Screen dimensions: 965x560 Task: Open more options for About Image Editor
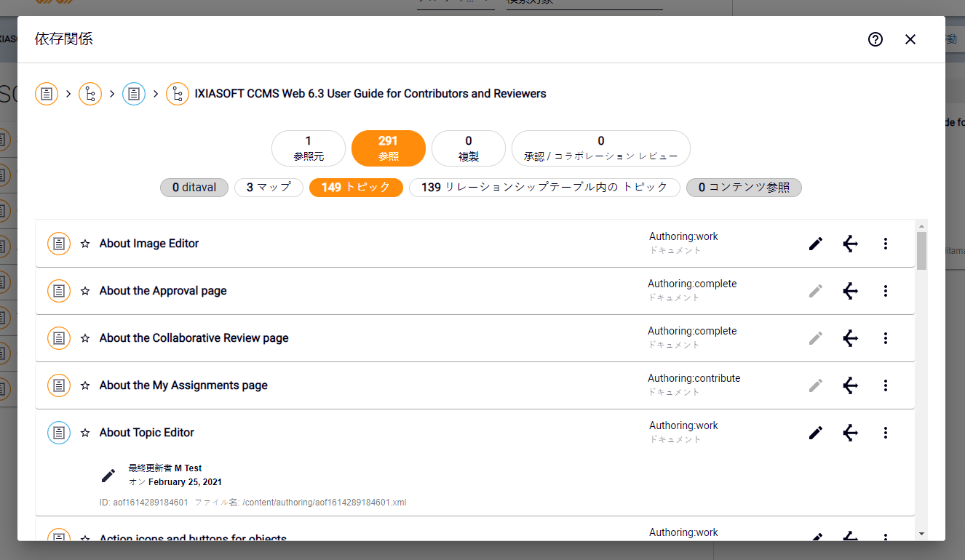(886, 244)
